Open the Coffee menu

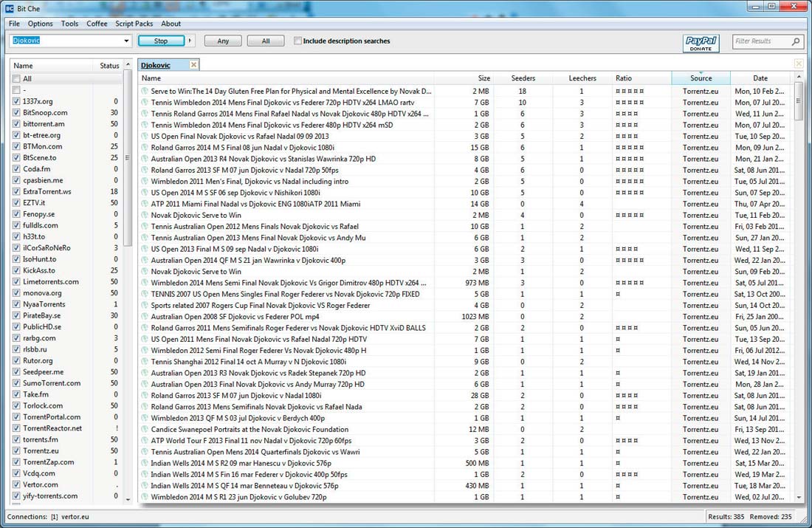click(x=97, y=24)
